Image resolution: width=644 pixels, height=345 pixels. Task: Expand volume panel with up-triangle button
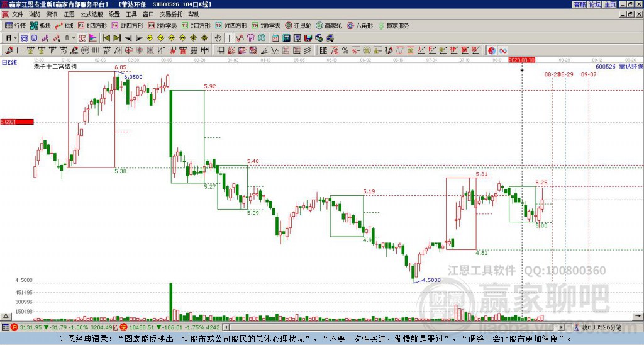[x=6, y=316]
